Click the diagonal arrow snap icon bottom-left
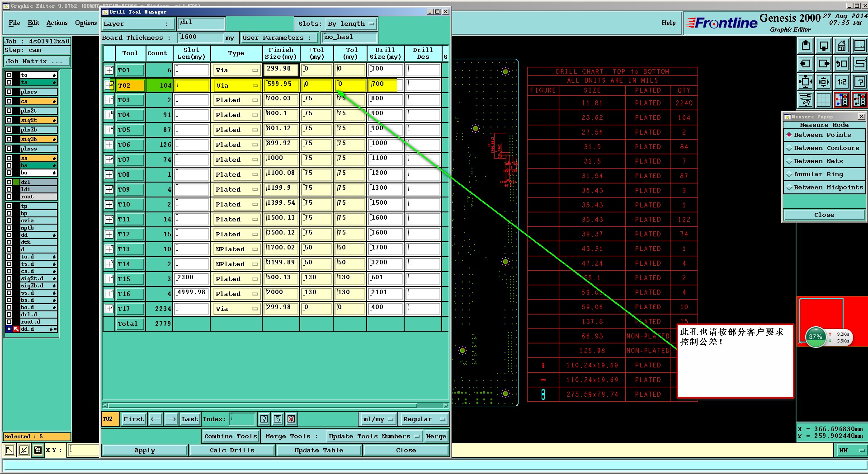The height and width of the screenshot is (474, 868). [x=9, y=450]
